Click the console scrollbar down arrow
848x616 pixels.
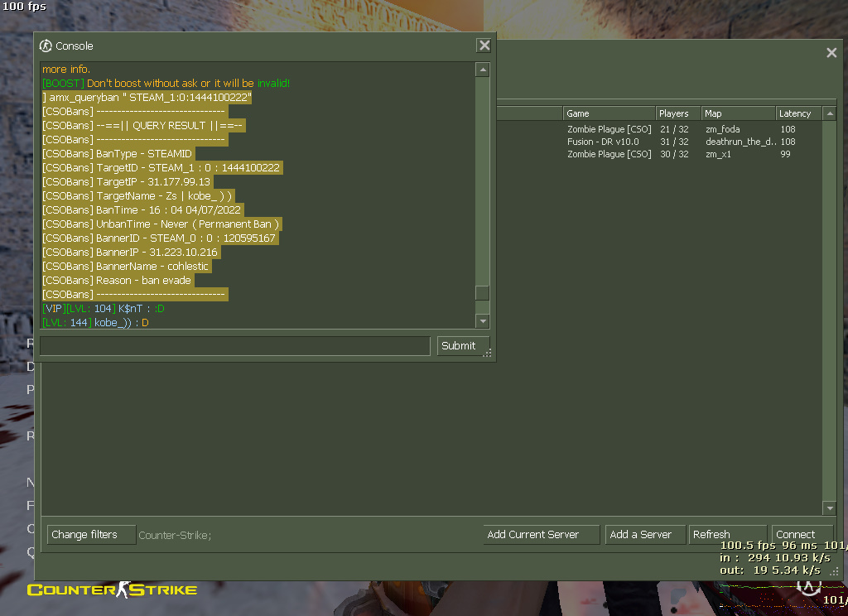click(x=482, y=321)
